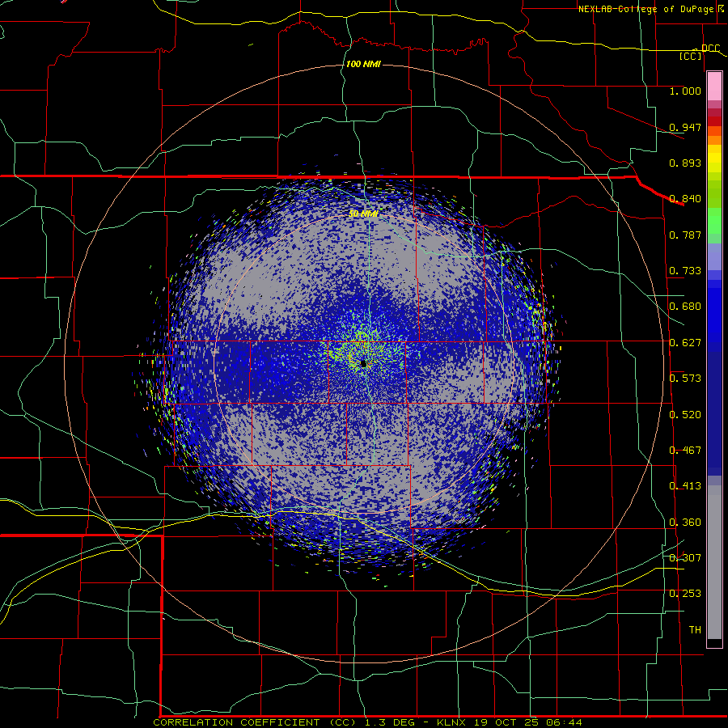
Task: Click the 0.360 scale value
Action: (685, 523)
